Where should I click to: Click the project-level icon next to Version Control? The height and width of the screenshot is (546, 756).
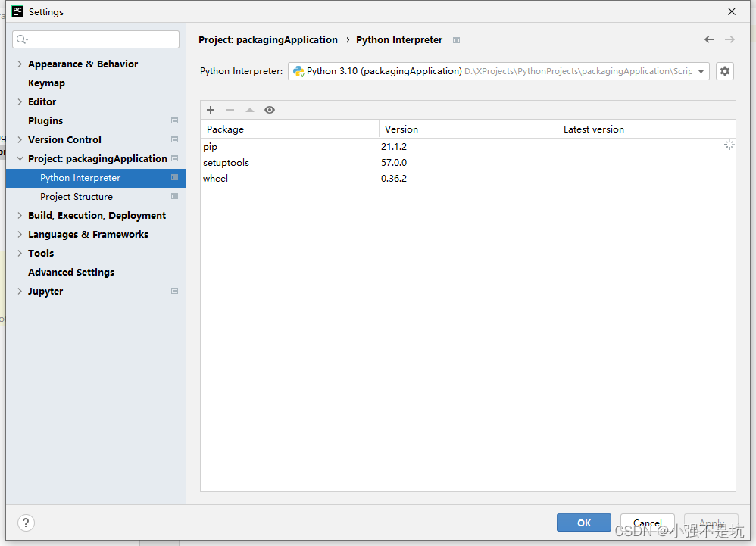pyautogui.click(x=174, y=139)
